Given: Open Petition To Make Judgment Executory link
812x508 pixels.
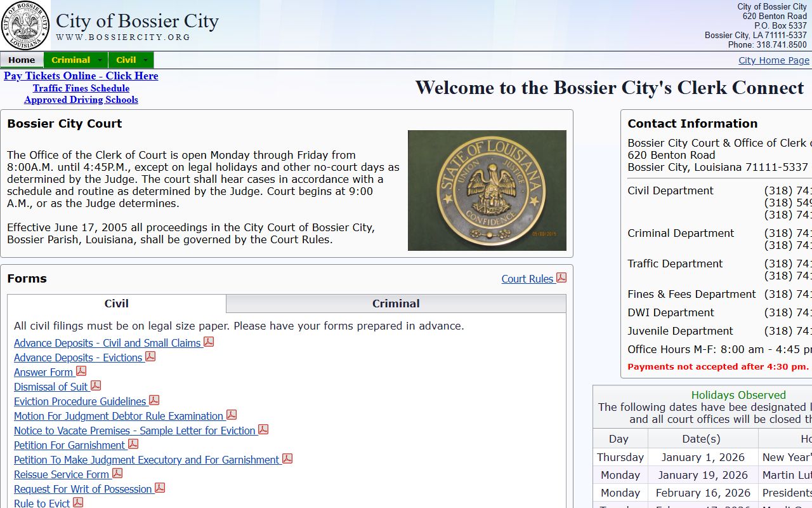Looking at the screenshot, I should (x=147, y=460).
